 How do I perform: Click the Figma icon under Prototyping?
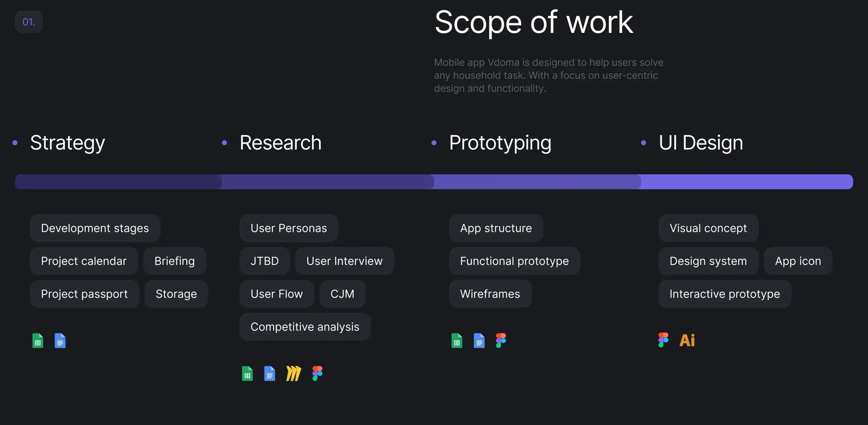pos(501,340)
